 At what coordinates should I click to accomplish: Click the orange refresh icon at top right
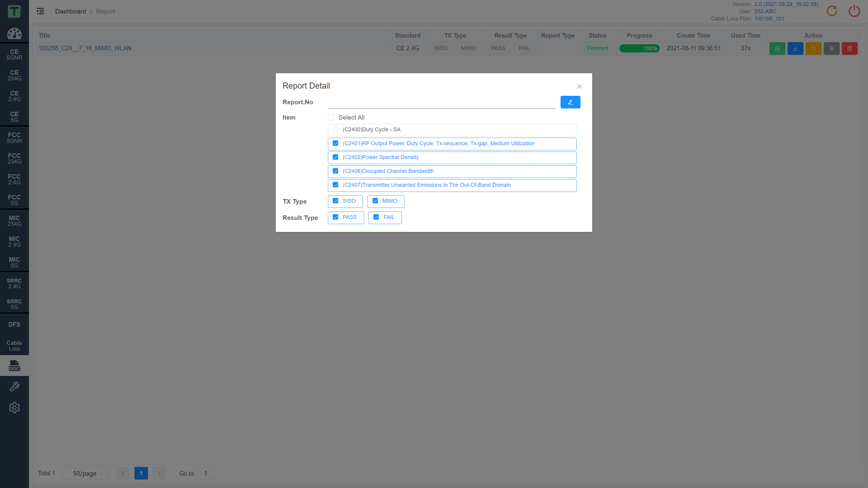[x=832, y=11]
